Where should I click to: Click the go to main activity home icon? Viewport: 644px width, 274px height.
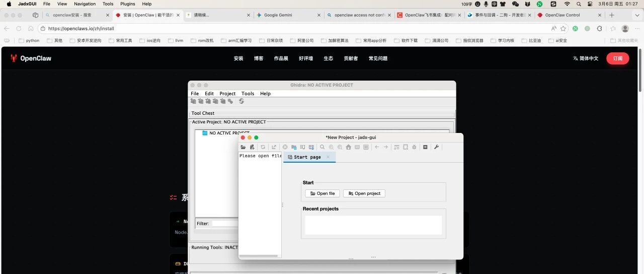tap(348, 147)
